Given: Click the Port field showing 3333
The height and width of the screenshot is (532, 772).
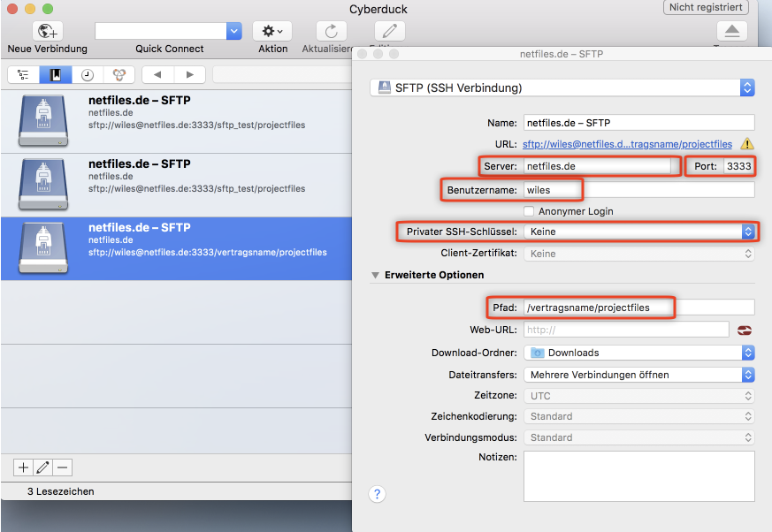Looking at the screenshot, I should click(x=738, y=166).
